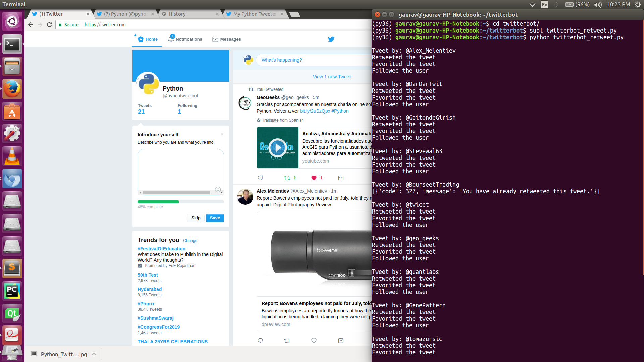Open System Settings wrench-gear dock icon
This screenshot has width=644, height=362.
click(12, 134)
